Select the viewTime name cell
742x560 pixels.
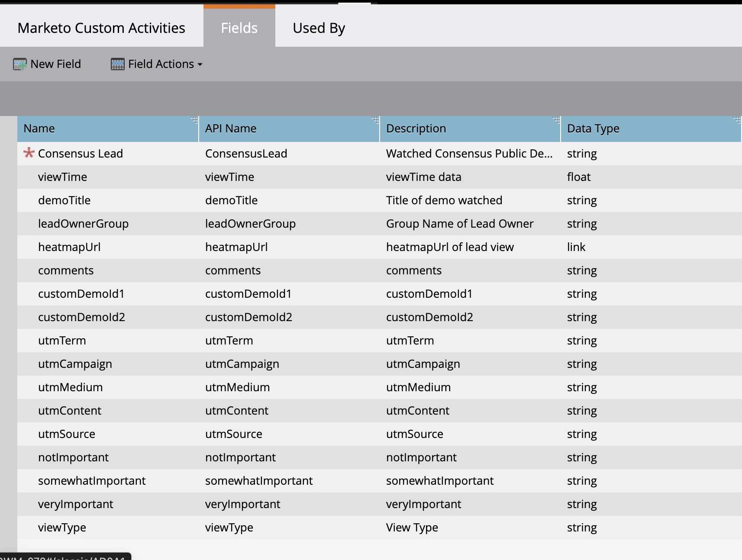coord(62,177)
